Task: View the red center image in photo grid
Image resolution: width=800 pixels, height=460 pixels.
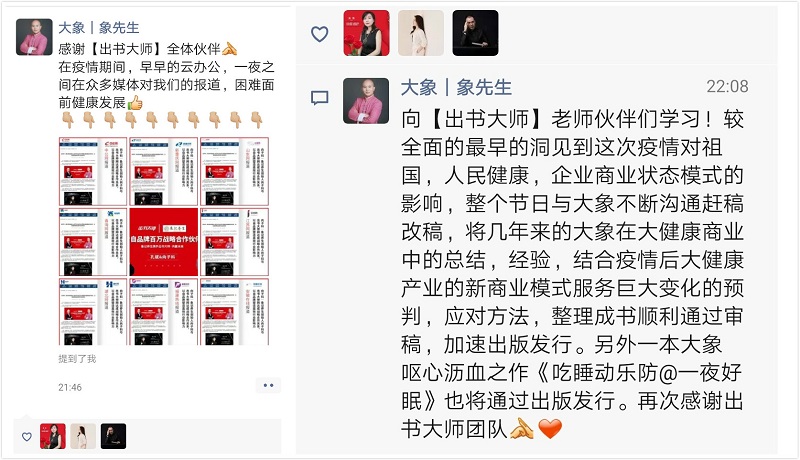Action: point(164,242)
